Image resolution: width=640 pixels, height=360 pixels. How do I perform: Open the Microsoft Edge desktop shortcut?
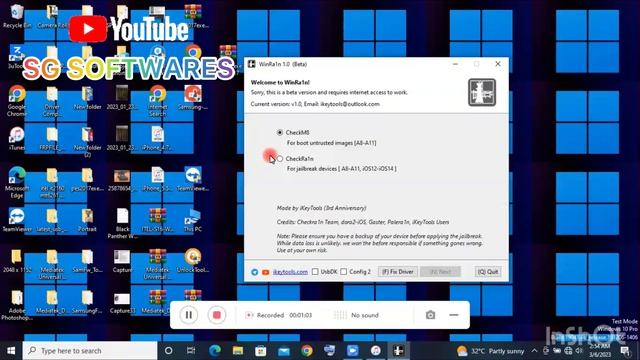tap(17, 182)
